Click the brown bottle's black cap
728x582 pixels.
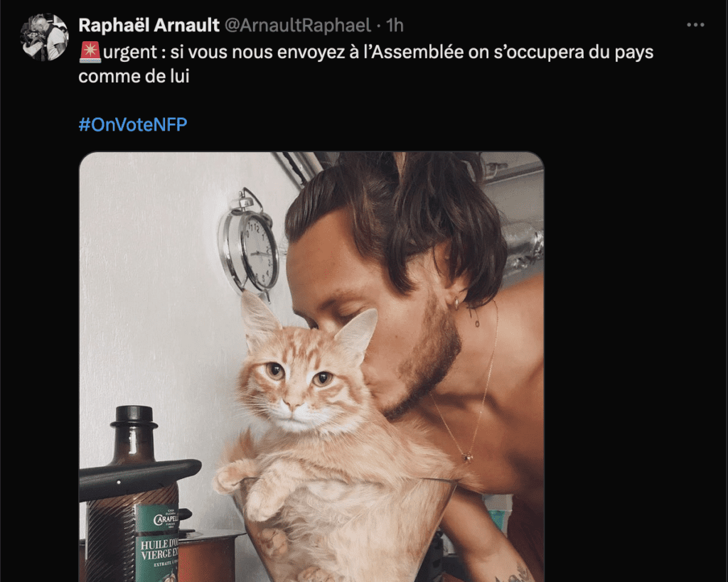point(134,419)
